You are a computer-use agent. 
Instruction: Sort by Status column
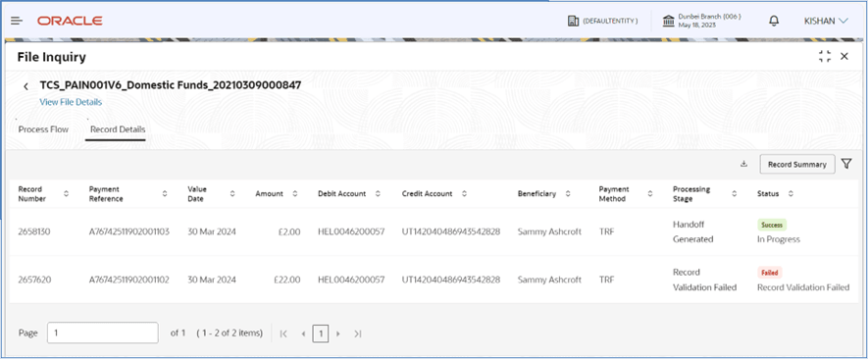791,193
